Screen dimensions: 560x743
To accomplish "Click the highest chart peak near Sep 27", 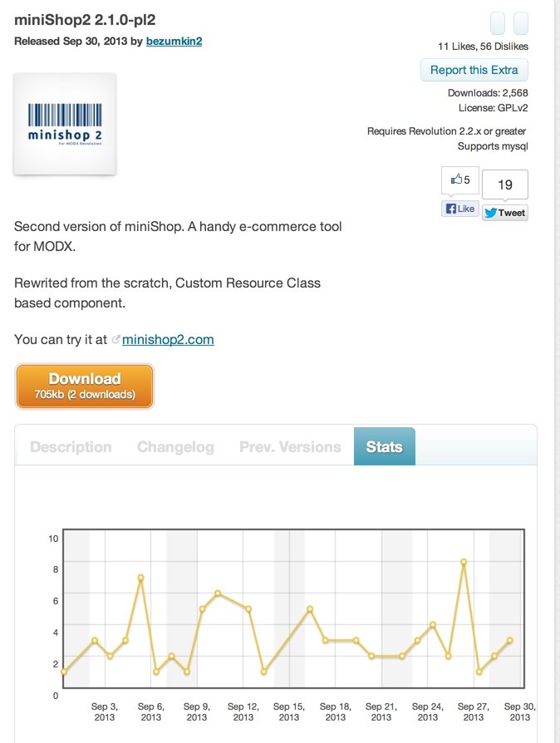I will 464,562.
